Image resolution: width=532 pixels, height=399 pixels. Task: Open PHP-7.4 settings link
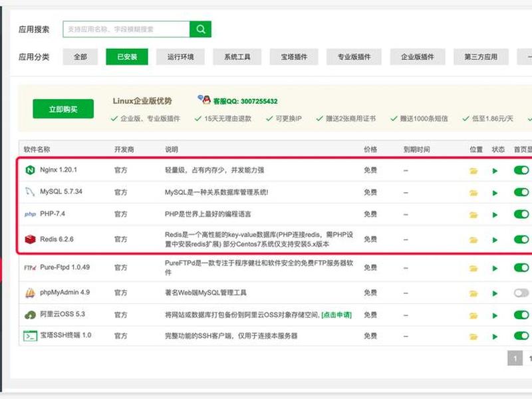tap(53, 213)
